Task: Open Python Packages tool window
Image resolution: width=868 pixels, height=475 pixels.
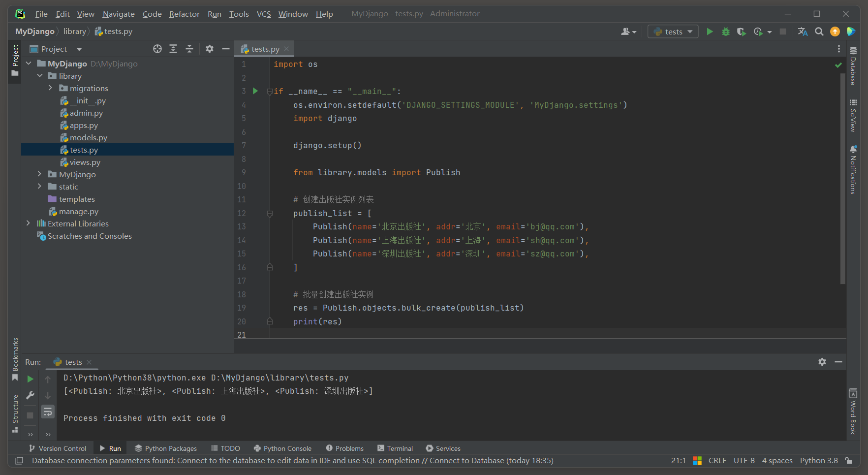Action: tap(166, 448)
